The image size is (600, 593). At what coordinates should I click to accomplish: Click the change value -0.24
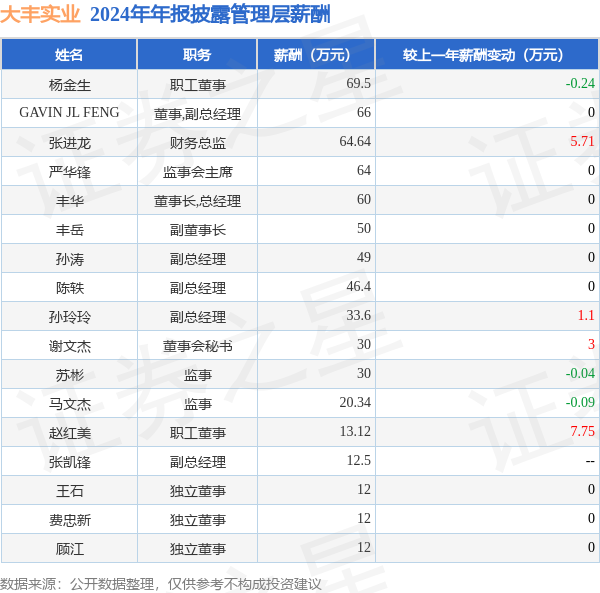pyautogui.click(x=580, y=83)
